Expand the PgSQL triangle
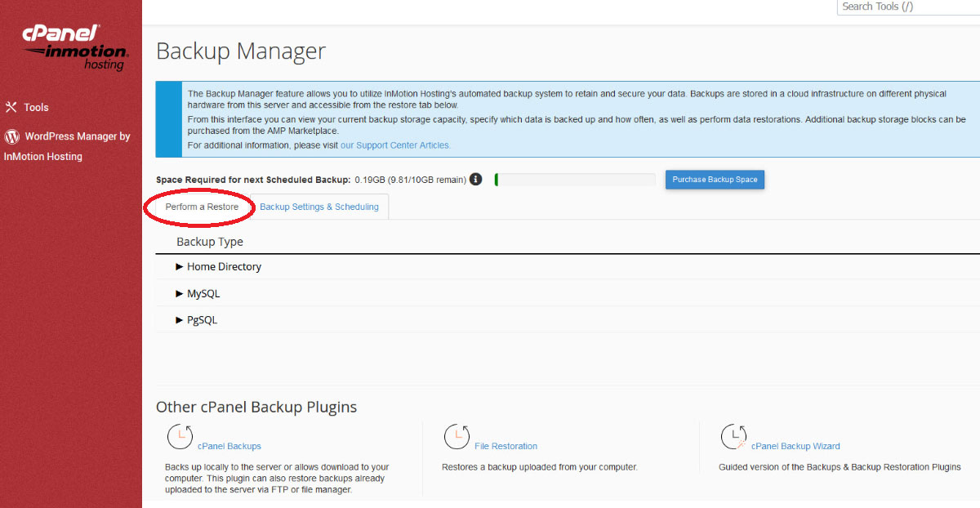This screenshot has width=980, height=508. coord(180,320)
